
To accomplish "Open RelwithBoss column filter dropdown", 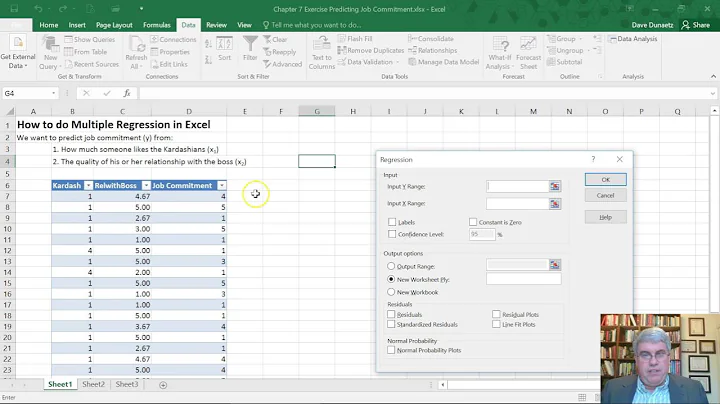I will pos(146,185).
